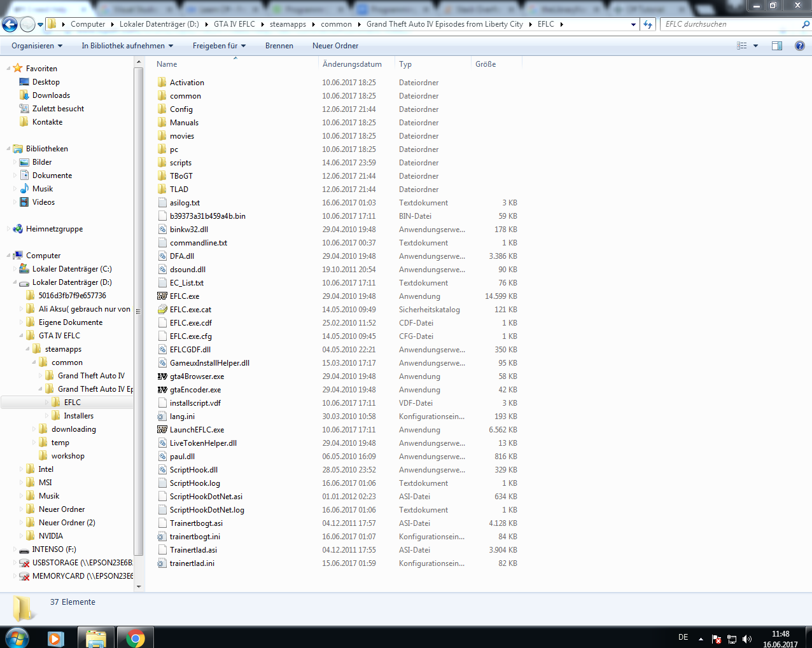
Task: Select INTENSO (F:) drive in tree
Action: click(x=53, y=549)
